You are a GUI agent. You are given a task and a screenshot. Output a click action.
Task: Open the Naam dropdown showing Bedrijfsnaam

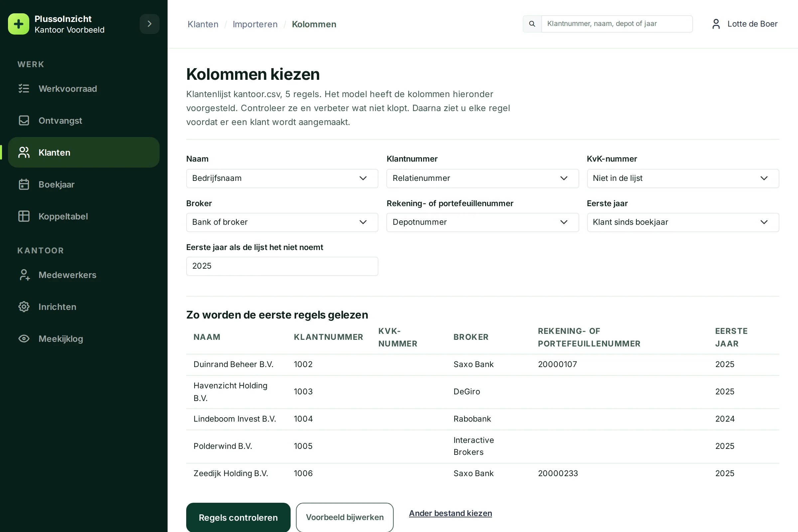[282, 178]
